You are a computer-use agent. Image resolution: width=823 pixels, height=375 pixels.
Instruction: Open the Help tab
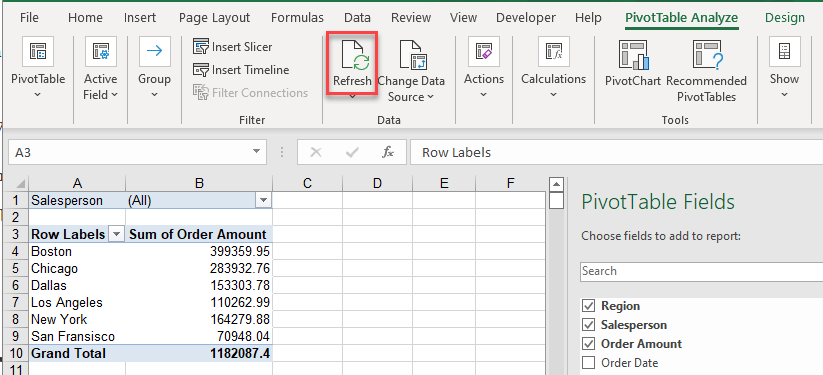[588, 18]
